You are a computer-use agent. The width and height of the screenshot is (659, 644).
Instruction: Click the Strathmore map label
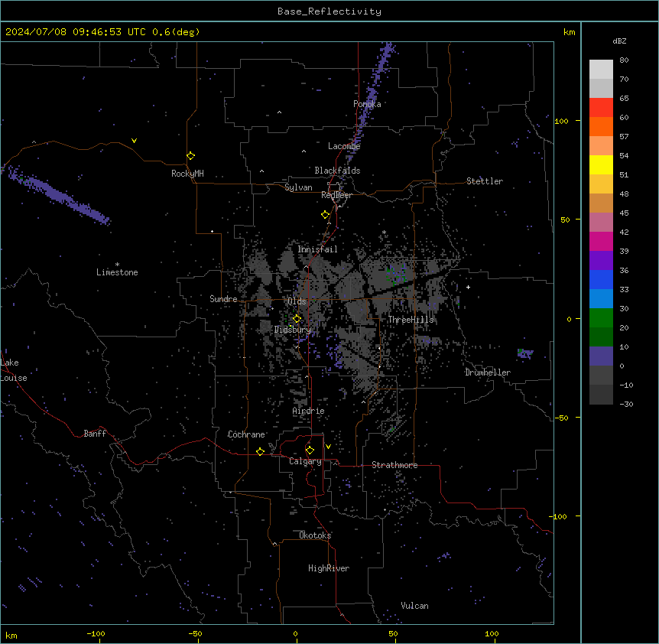pos(394,465)
